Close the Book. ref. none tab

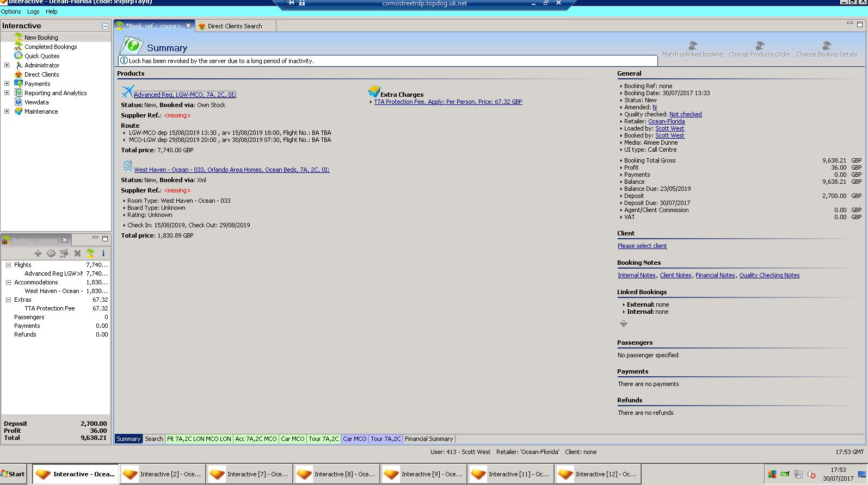click(x=188, y=26)
